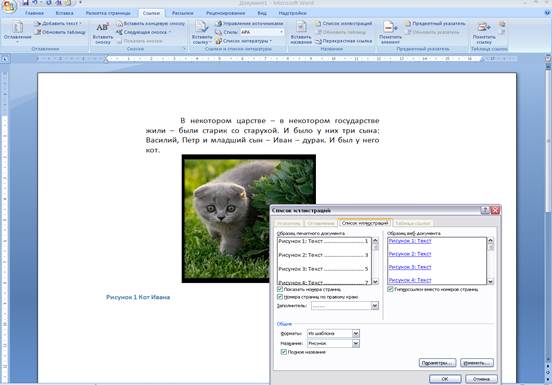Click Пометить ссылку citation mark icon
The image size is (552, 385).
click(484, 33)
